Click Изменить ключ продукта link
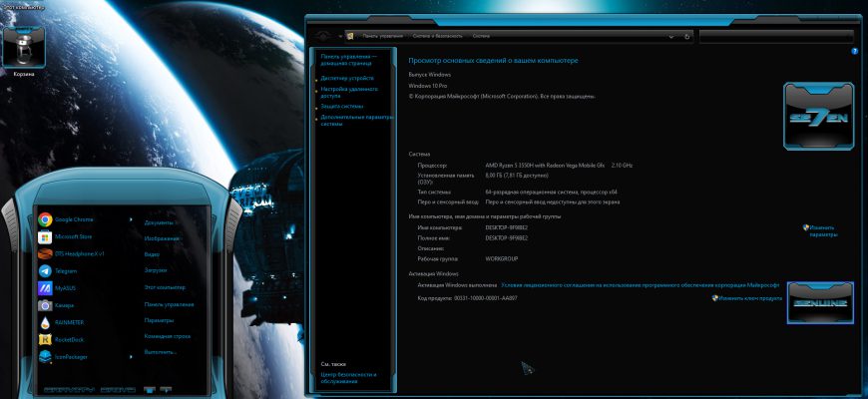This screenshot has width=868, height=399. pos(746,298)
